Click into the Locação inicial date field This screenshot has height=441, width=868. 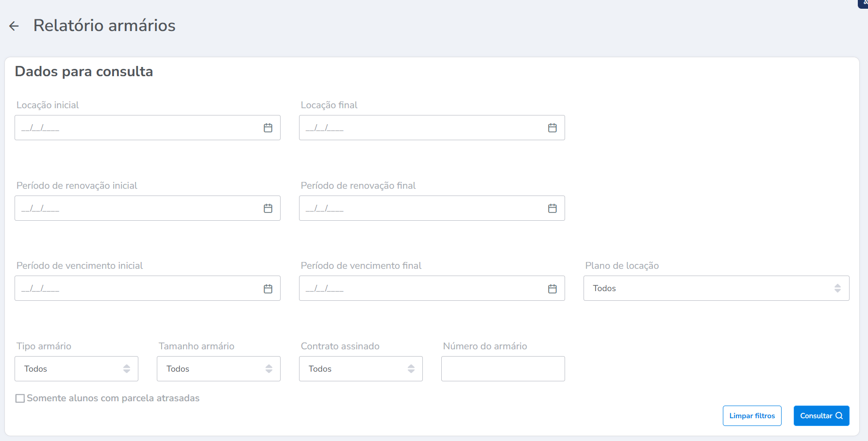[136, 128]
